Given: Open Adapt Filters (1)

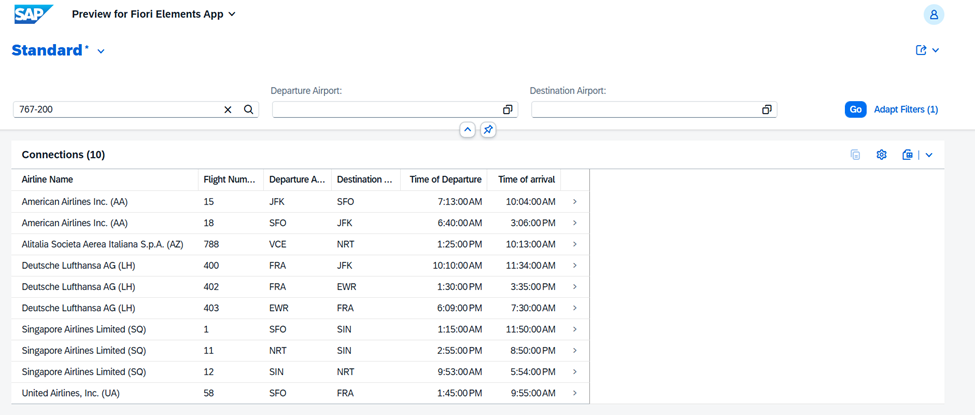Looking at the screenshot, I should point(905,110).
